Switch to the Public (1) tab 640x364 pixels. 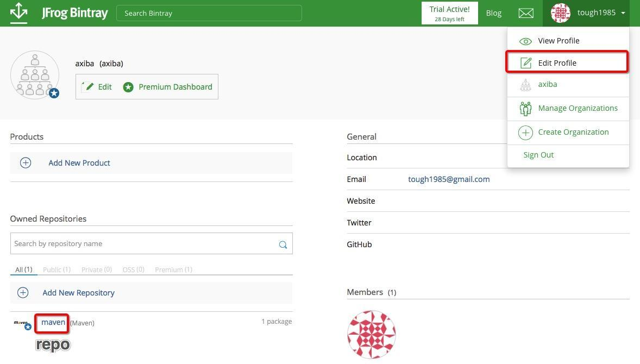[x=57, y=269]
